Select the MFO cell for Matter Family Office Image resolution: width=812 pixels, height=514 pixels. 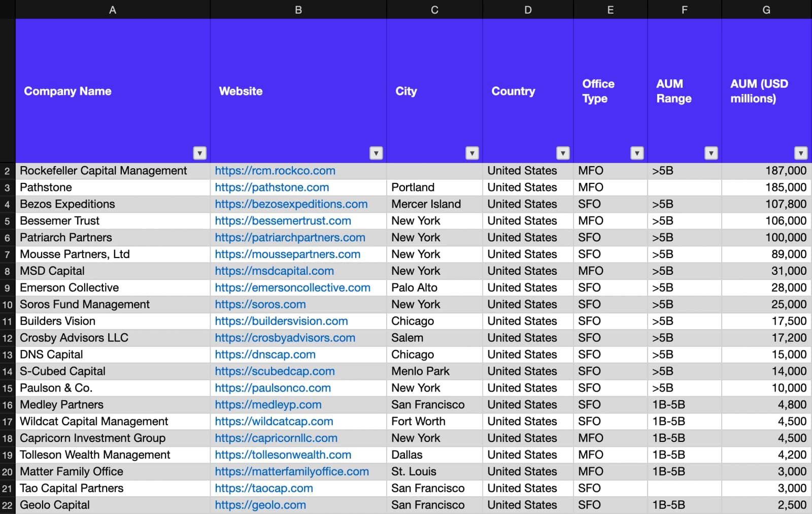click(x=611, y=472)
